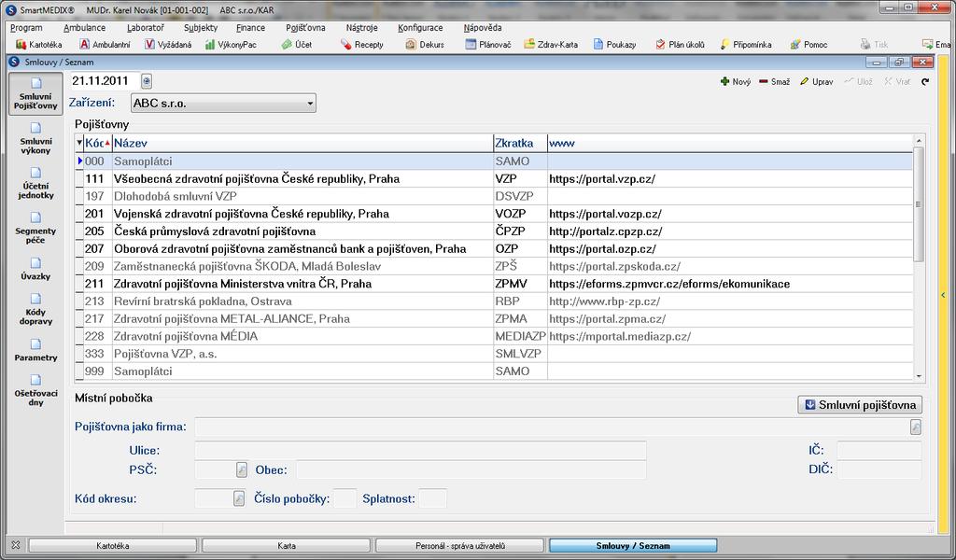The image size is (956, 560).
Task: Open lookup for Pojišťovna jako firma
Action: tap(915, 427)
